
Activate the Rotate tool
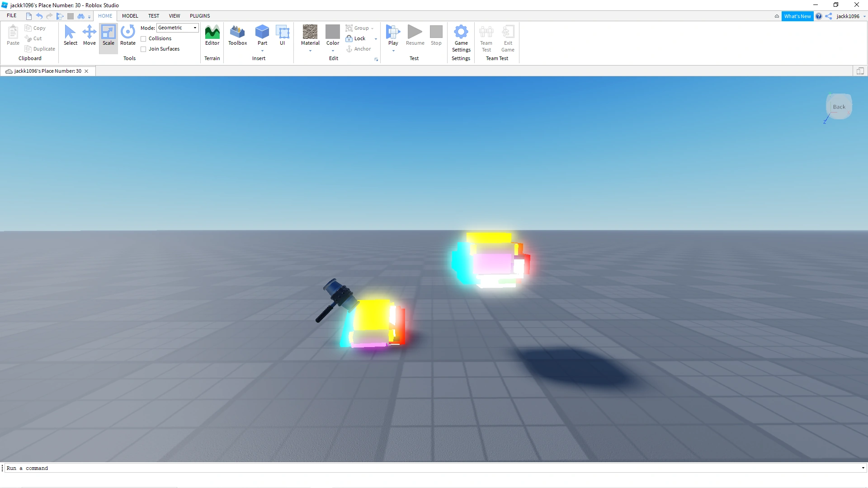click(x=127, y=35)
